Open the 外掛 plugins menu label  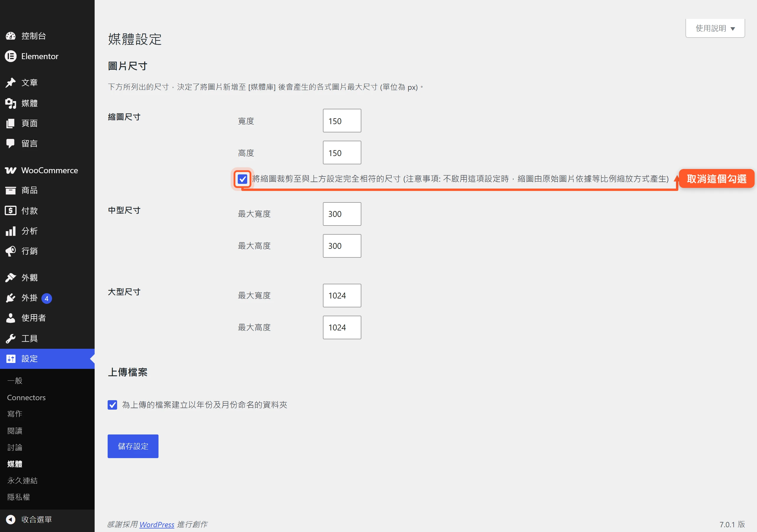coord(30,298)
